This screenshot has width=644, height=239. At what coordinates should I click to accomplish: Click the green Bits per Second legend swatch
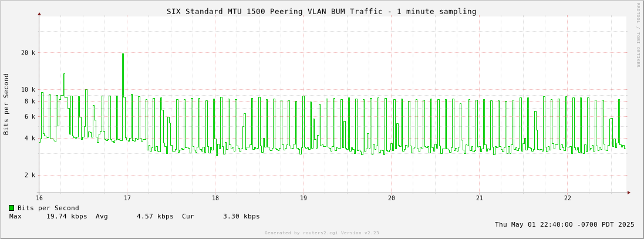click(x=12, y=208)
